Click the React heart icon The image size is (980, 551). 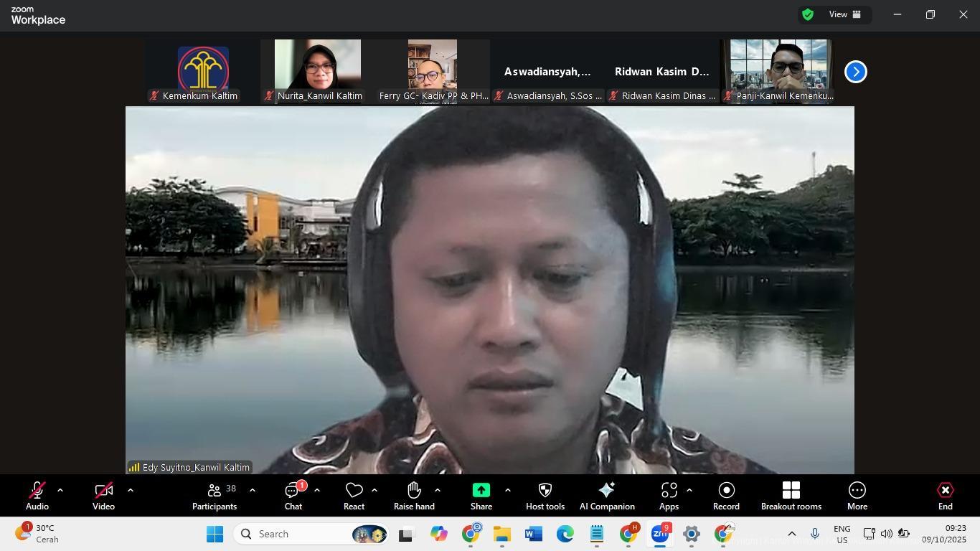354,496
